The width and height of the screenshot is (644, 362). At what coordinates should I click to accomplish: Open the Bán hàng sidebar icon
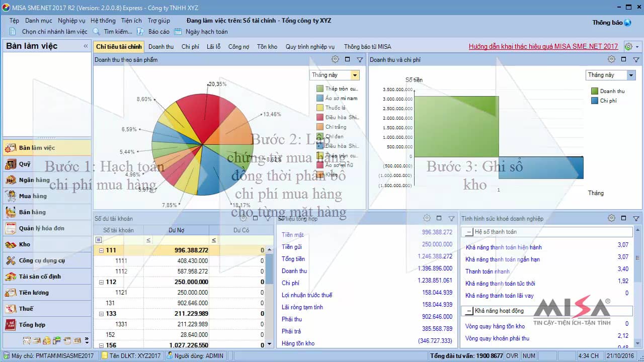[x=11, y=212]
